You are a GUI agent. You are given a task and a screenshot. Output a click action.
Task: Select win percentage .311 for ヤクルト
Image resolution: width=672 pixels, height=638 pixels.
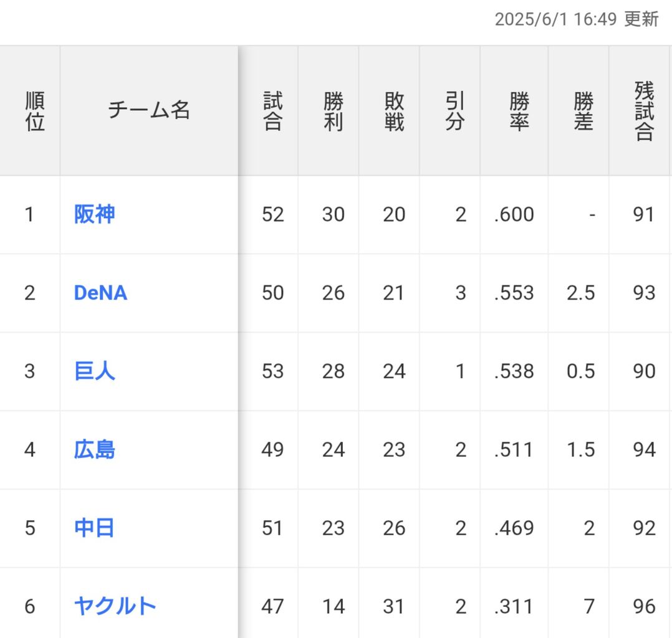pyautogui.click(x=513, y=606)
